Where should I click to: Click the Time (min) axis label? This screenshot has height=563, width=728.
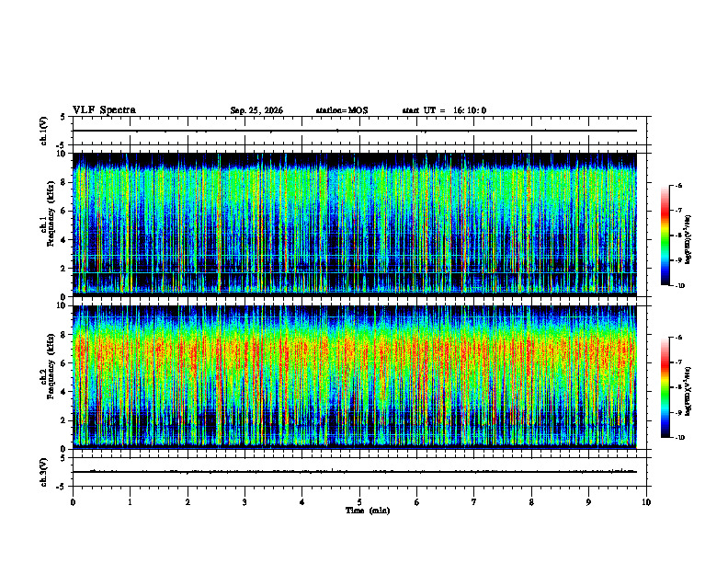coord(368,511)
